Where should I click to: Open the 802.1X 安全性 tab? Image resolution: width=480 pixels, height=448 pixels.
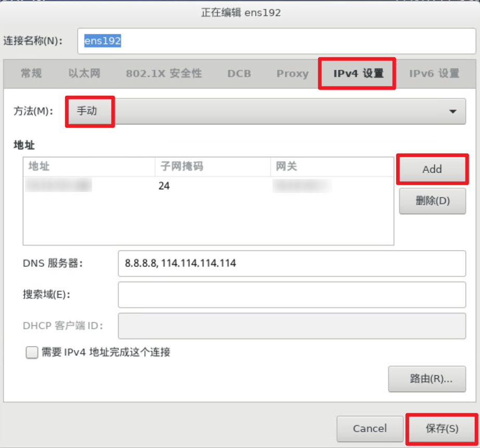163,73
